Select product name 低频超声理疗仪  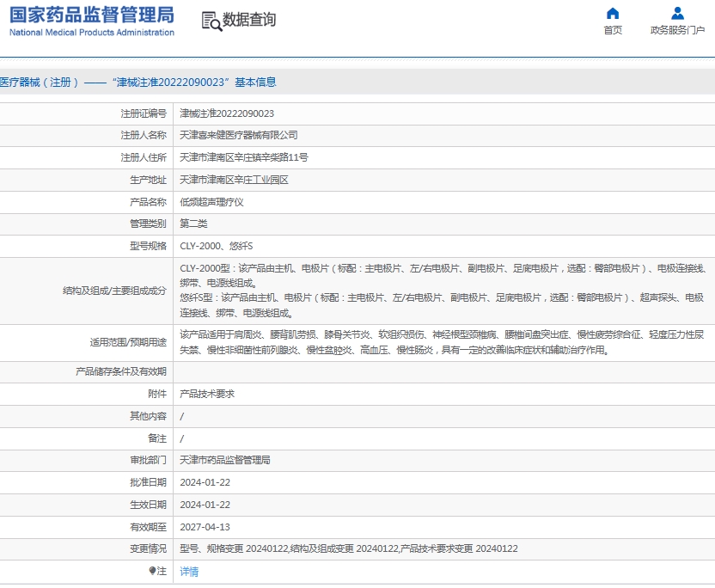pos(211,202)
